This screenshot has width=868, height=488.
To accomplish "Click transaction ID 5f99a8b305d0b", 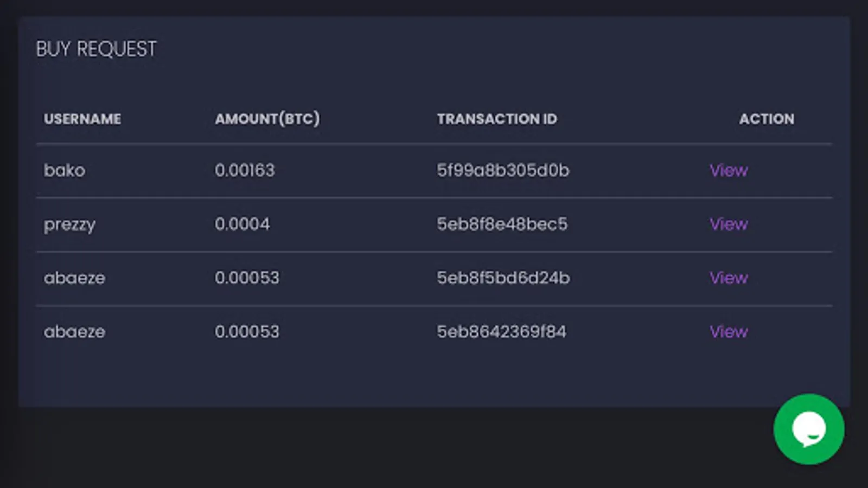I will tap(503, 170).
